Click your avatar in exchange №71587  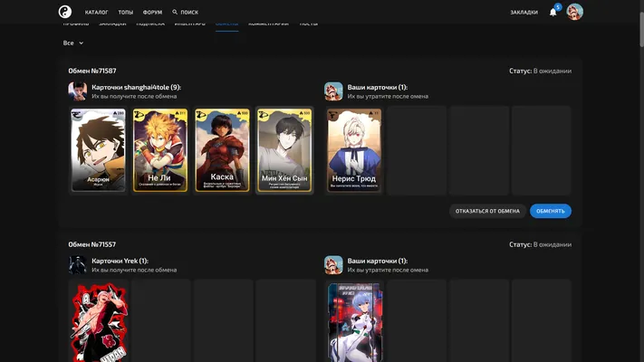[333, 91]
